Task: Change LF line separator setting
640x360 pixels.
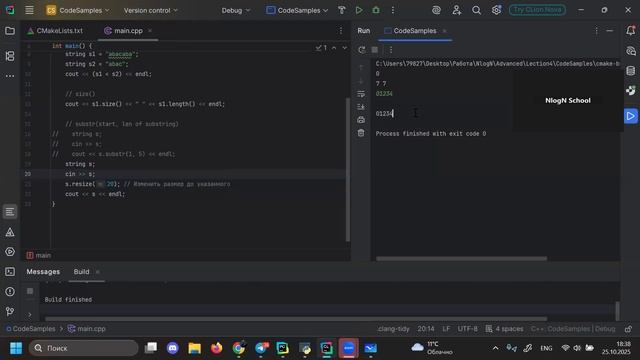Action: click(446, 329)
